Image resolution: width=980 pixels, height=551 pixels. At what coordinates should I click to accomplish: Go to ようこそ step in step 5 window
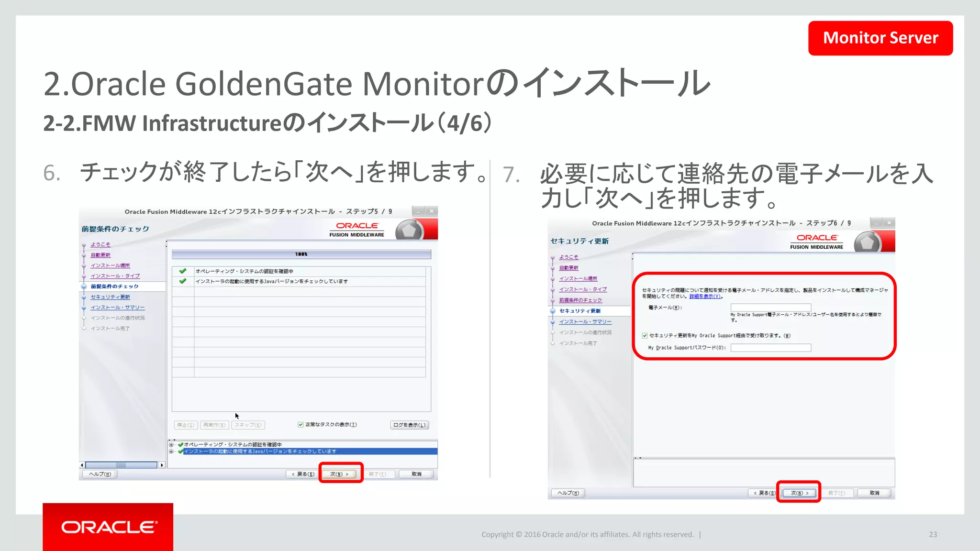[100, 244]
